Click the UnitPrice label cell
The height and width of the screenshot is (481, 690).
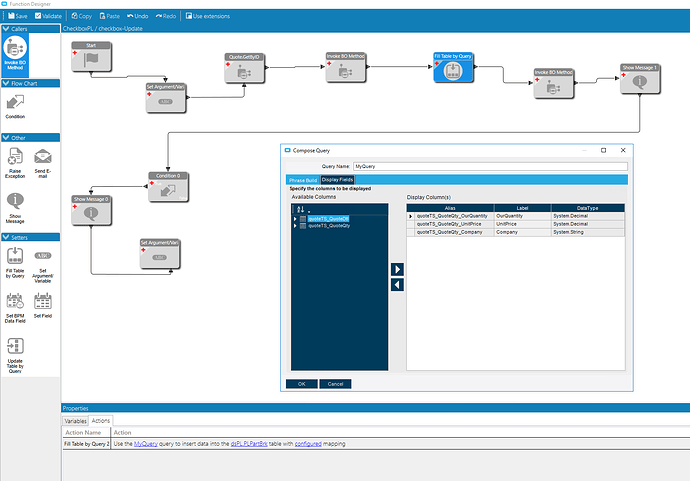tap(522, 224)
